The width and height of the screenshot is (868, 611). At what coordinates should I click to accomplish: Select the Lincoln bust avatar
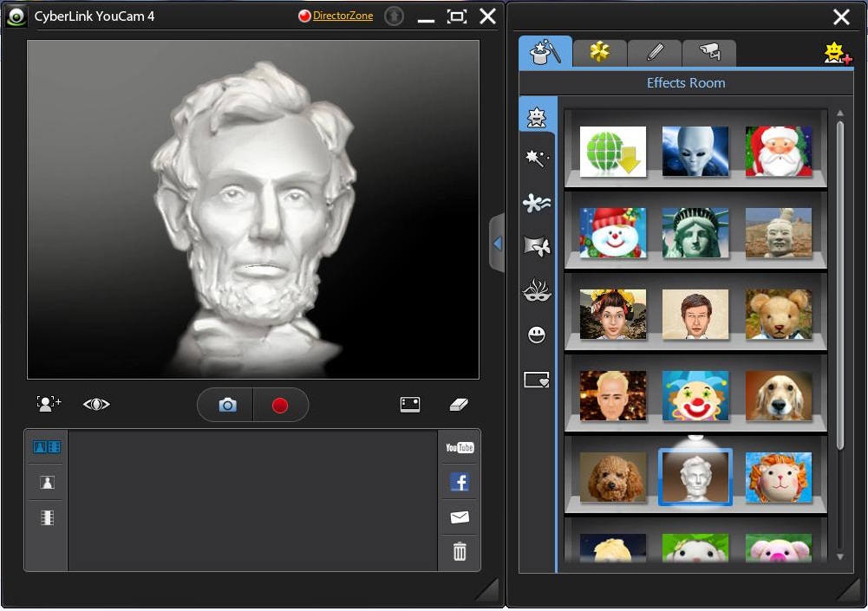tap(695, 477)
